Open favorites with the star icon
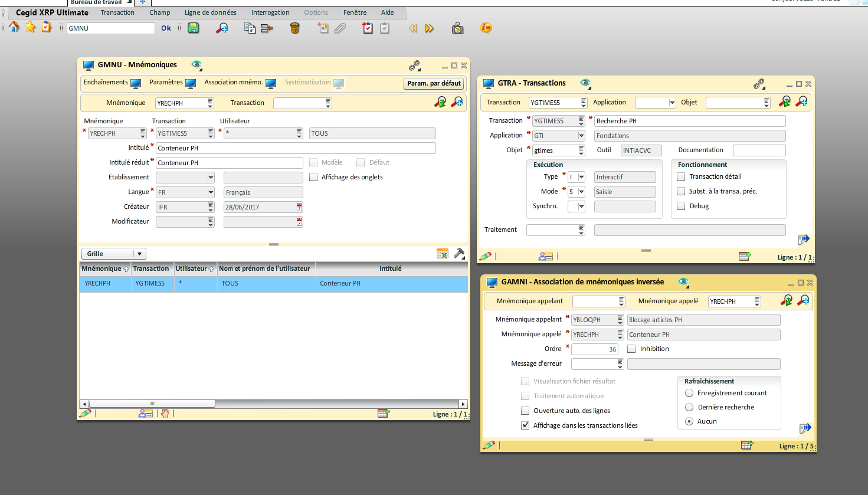This screenshot has width=868, height=495. click(30, 27)
